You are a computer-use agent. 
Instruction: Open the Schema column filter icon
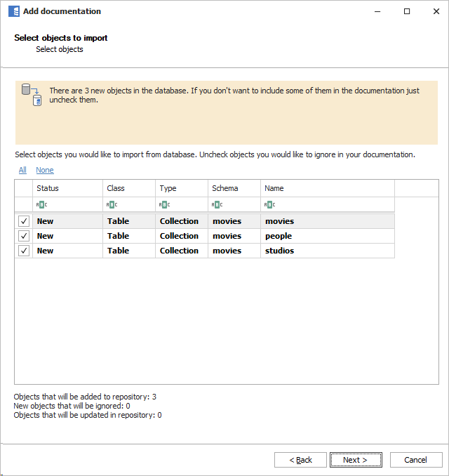tap(217, 204)
